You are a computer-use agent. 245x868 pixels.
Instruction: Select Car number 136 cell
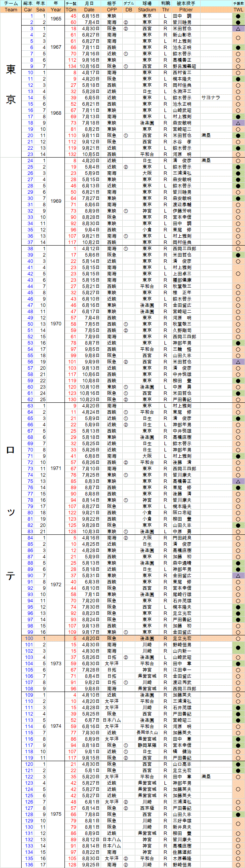[28, 865]
